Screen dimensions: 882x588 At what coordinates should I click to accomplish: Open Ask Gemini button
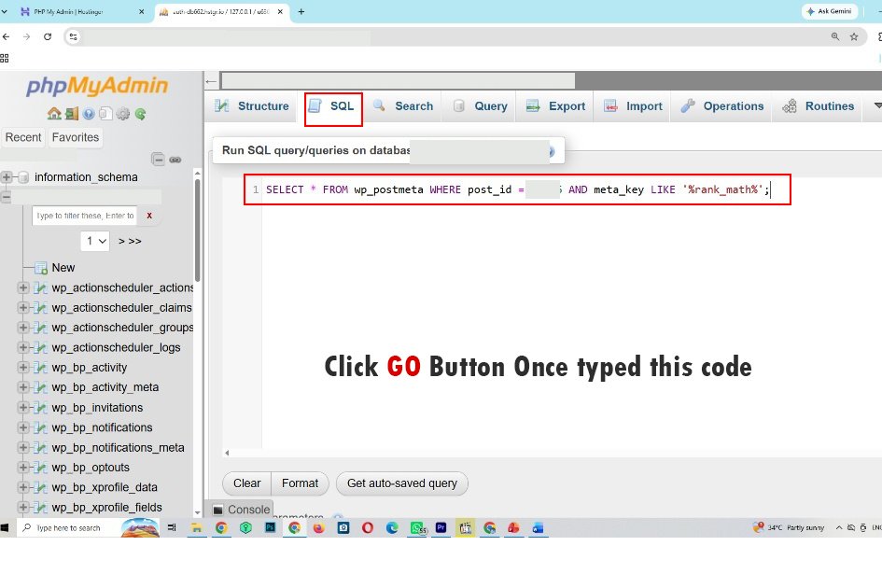pyautogui.click(x=830, y=11)
